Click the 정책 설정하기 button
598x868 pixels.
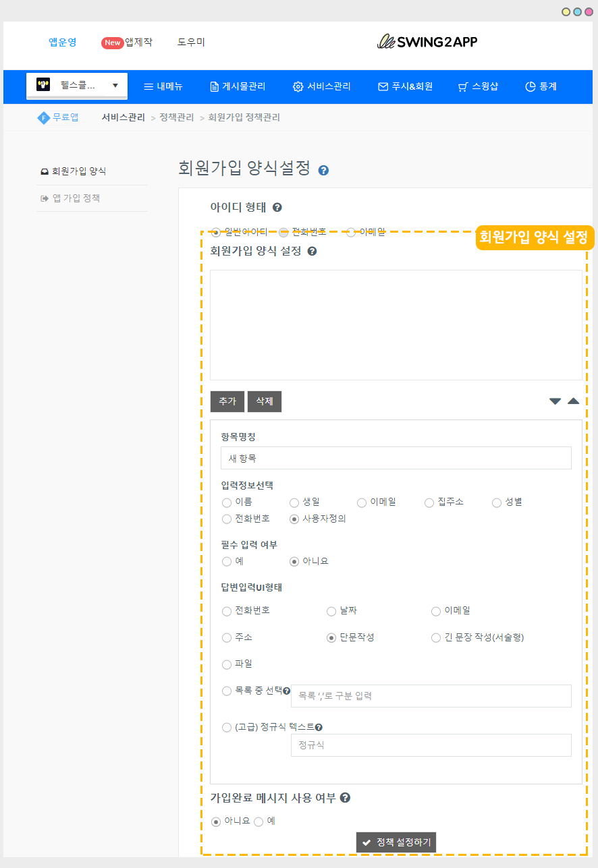[x=396, y=842]
